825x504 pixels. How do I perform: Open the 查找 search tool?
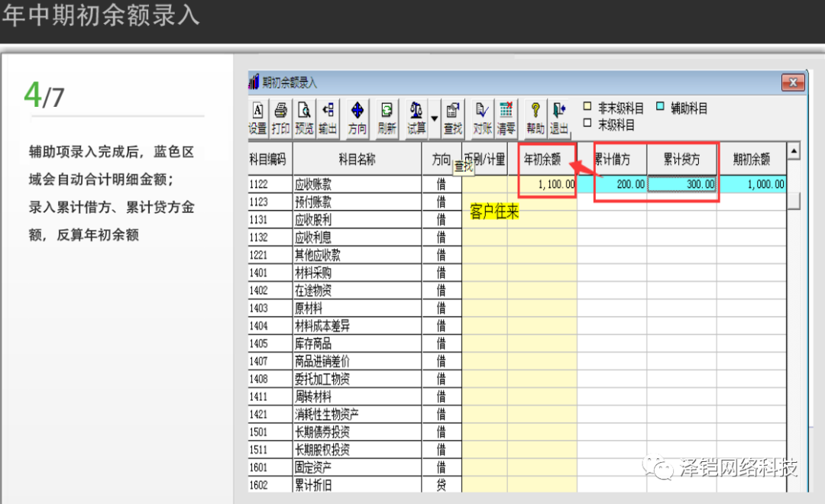pos(453,118)
